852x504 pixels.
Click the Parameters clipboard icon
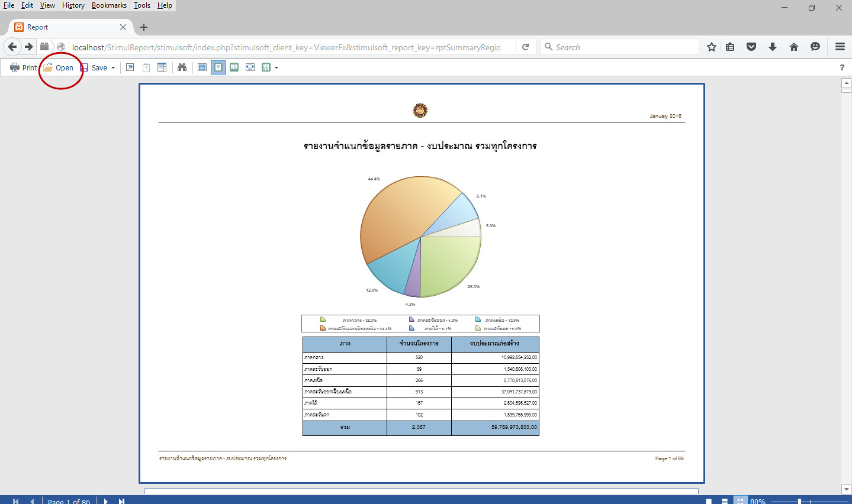point(146,67)
